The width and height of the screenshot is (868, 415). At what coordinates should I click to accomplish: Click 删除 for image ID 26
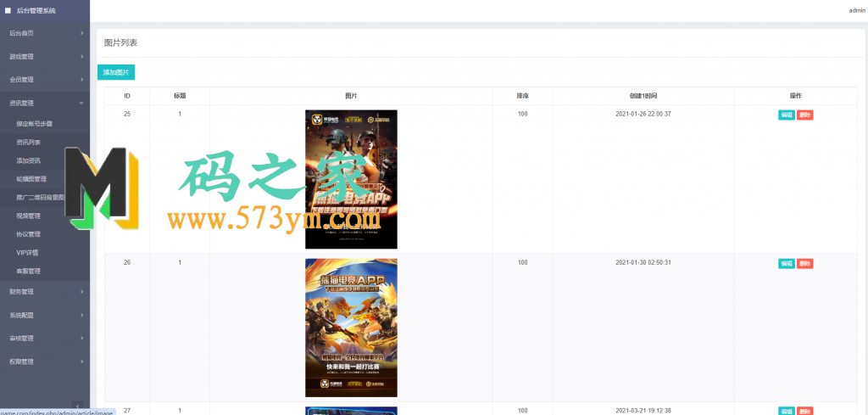click(x=805, y=264)
